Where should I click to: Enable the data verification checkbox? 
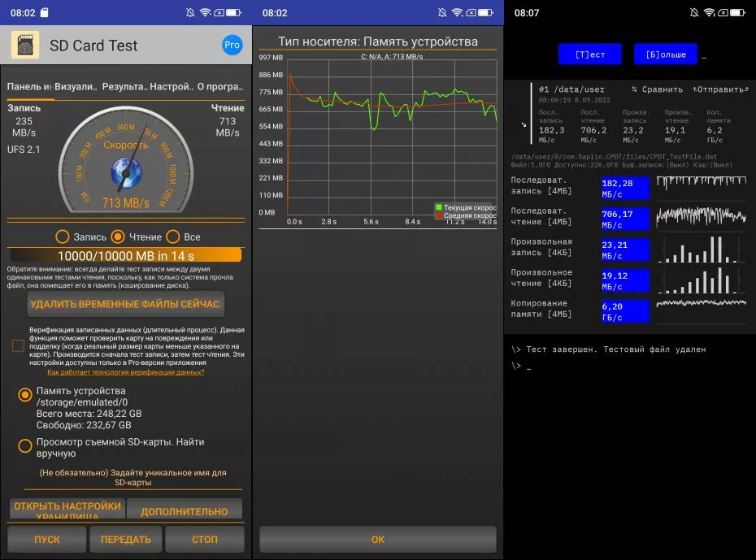click(x=18, y=345)
